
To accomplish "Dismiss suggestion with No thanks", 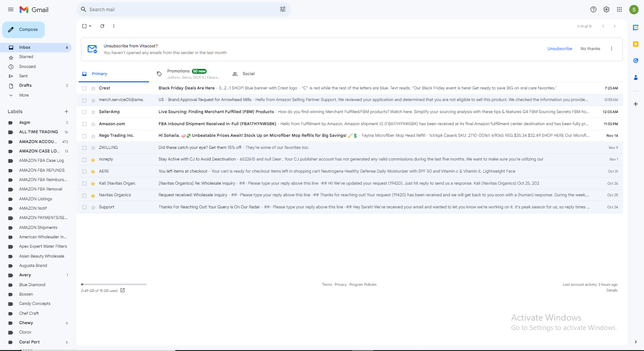I will 590,49.
